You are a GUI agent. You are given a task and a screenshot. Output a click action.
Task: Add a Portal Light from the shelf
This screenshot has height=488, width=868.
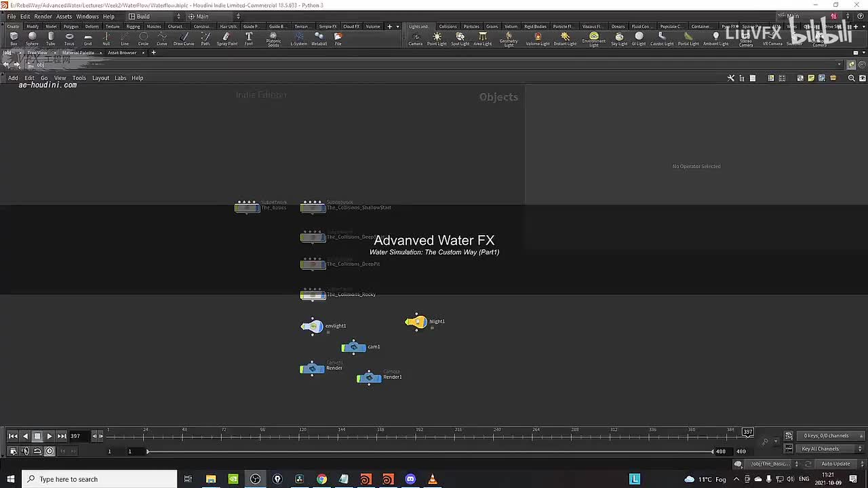688,39
